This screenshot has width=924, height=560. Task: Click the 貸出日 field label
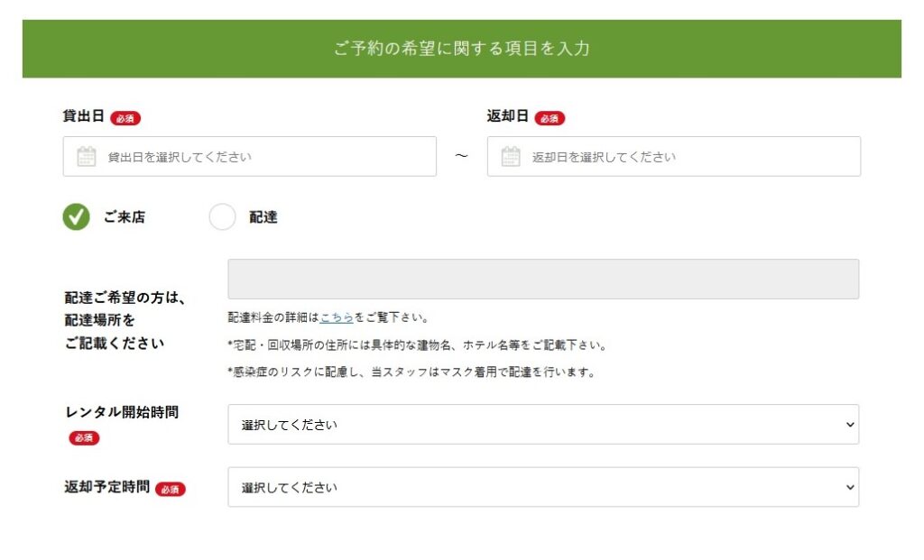[84, 116]
